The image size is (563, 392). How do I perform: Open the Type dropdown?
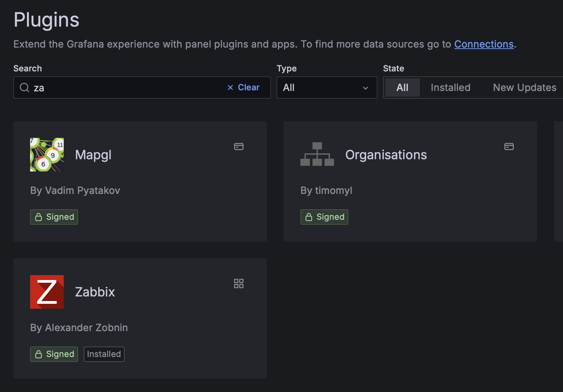[322, 87]
